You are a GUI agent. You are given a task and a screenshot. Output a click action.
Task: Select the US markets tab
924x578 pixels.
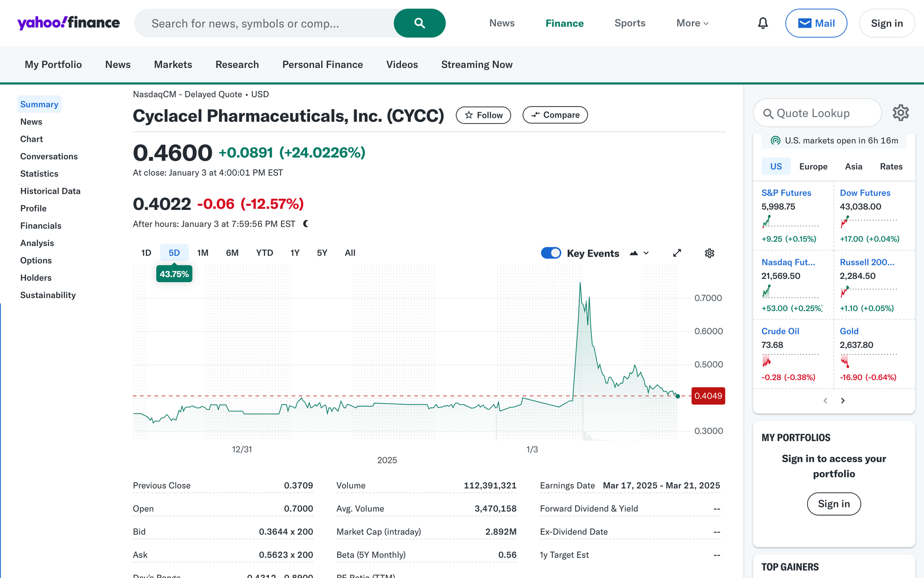coord(776,166)
